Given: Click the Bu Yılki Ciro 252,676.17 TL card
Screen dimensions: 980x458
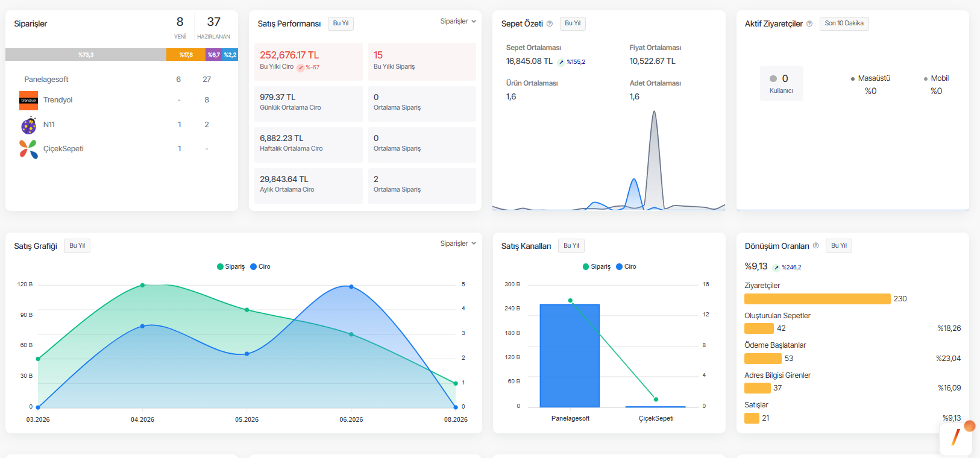Looking at the screenshot, I should 309,61.
